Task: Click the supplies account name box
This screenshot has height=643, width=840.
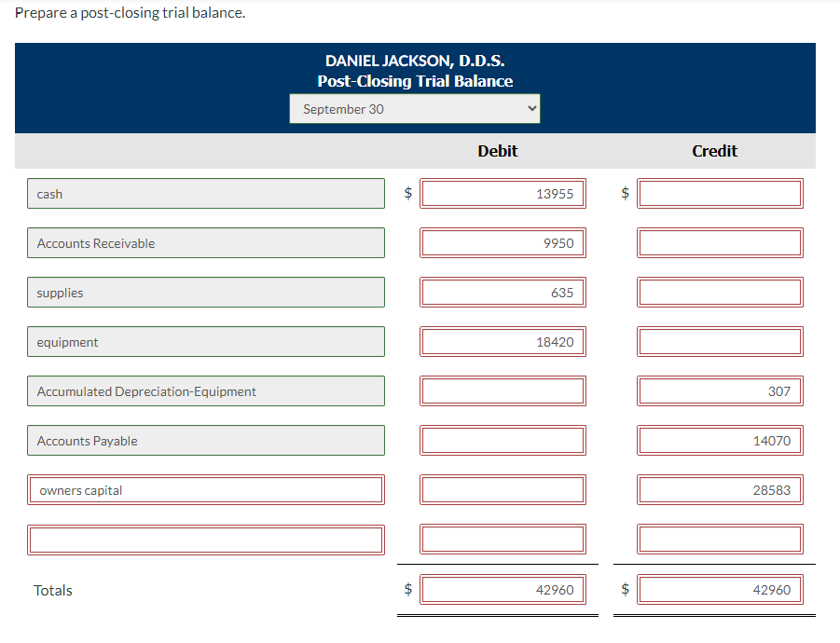Action: (x=205, y=292)
